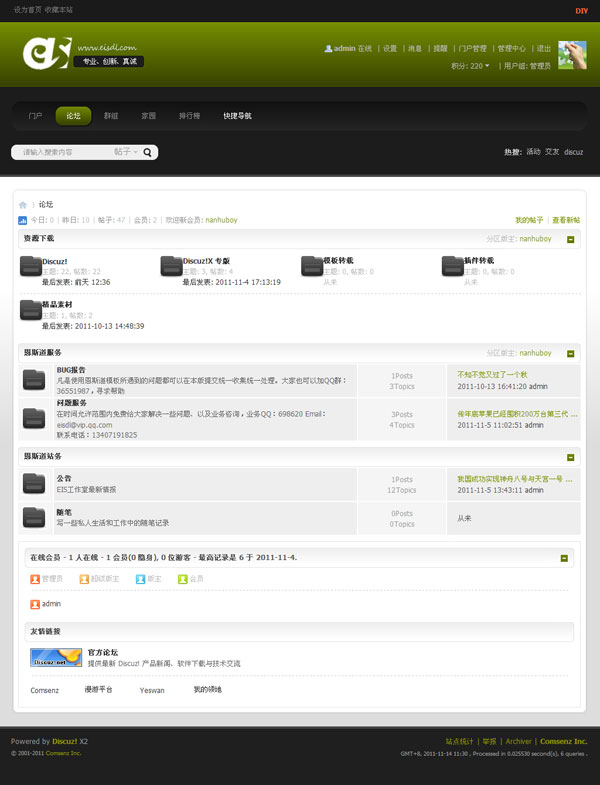Open the BUG报告 folder icon

pos(34,380)
